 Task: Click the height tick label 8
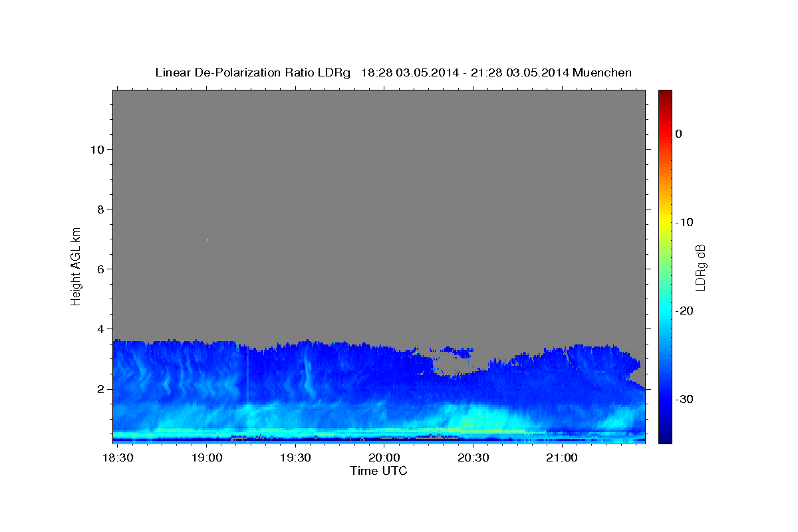pos(99,209)
